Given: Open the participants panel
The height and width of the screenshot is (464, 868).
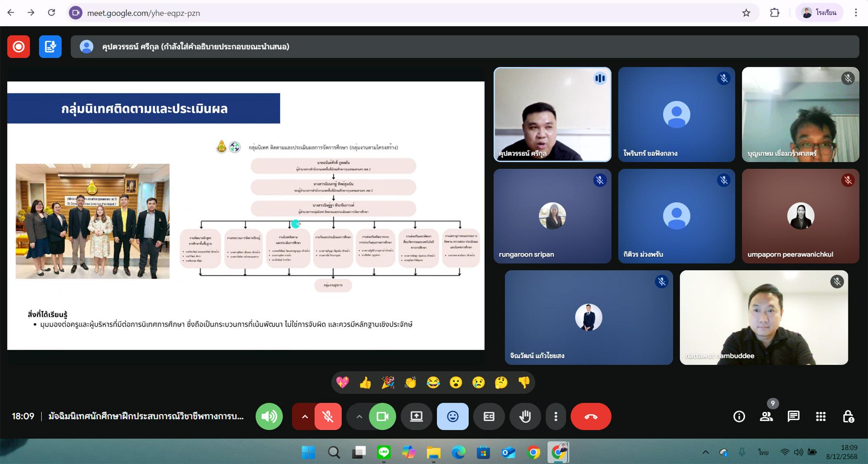Looking at the screenshot, I should (x=766, y=417).
